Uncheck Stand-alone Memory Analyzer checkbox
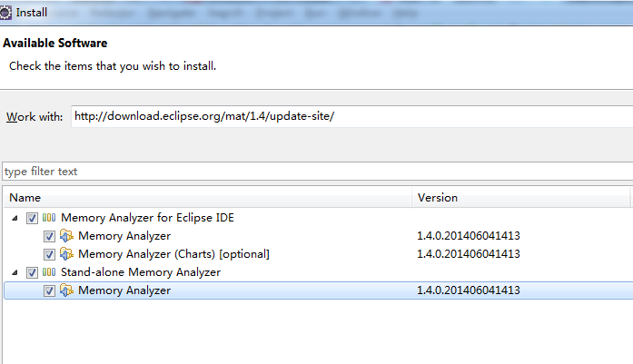This screenshot has width=633, height=364. (32, 273)
